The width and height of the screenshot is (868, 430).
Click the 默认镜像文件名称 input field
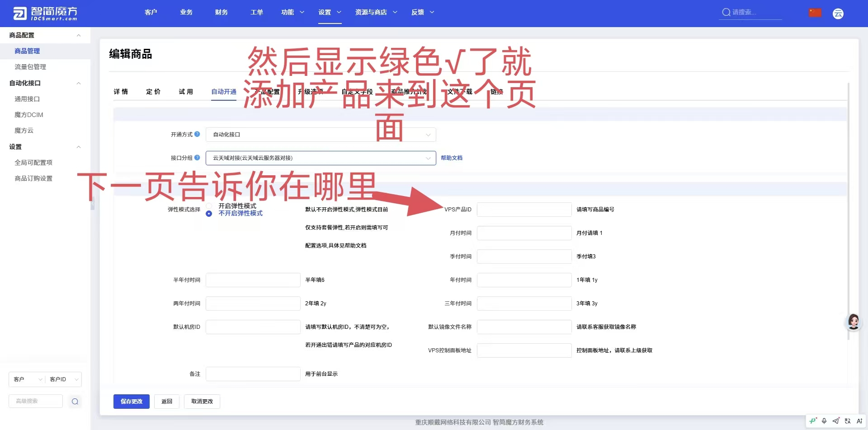pos(524,327)
